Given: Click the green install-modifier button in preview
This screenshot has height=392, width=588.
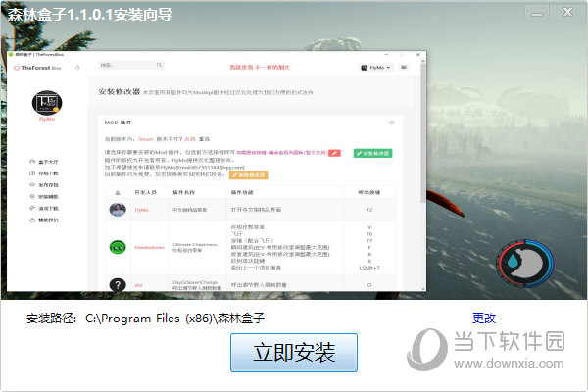Looking at the screenshot, I should point(372,153).
